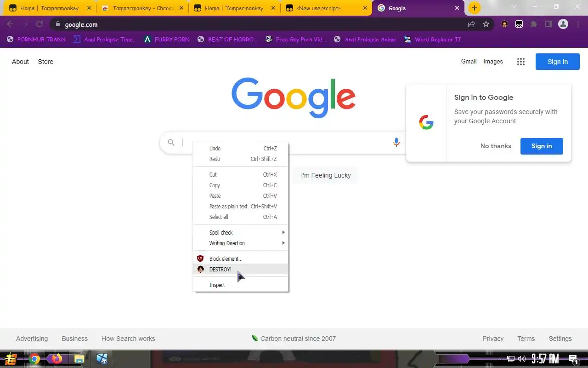The height and width of the screenshot is (368, 588).
Task: Click the microphone voice search icon
Action: [x=396, y=142]
